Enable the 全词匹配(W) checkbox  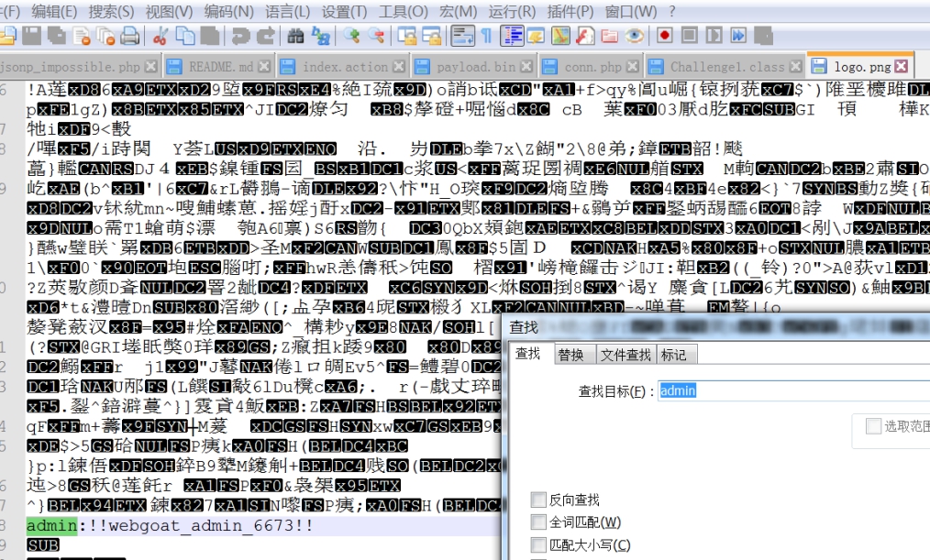click(x=538, y=522)
